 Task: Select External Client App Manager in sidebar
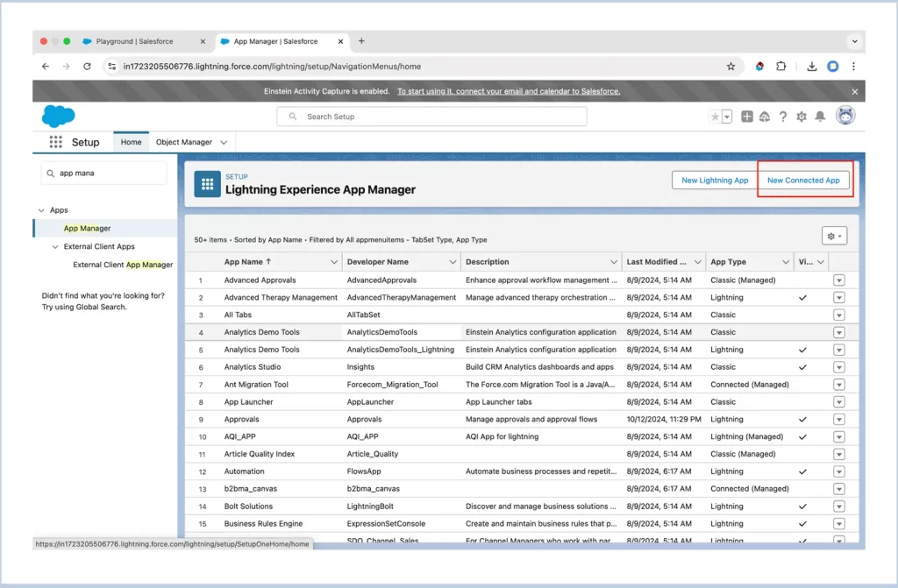123,265
